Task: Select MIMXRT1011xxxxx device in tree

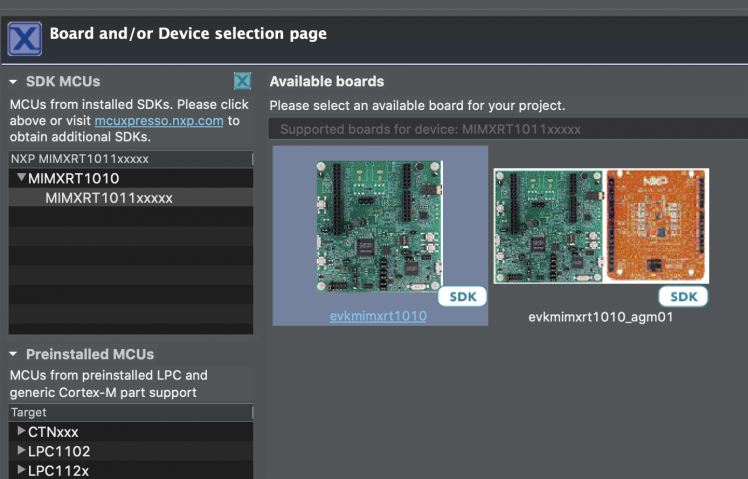Action: point(109,198)
